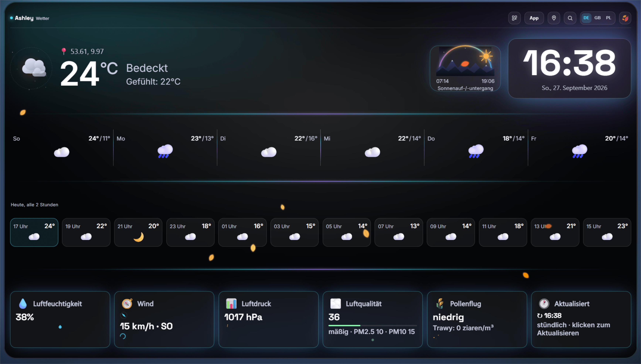Switch language to GB
This screenshot has height=364, width=641.
pos(598,18)
